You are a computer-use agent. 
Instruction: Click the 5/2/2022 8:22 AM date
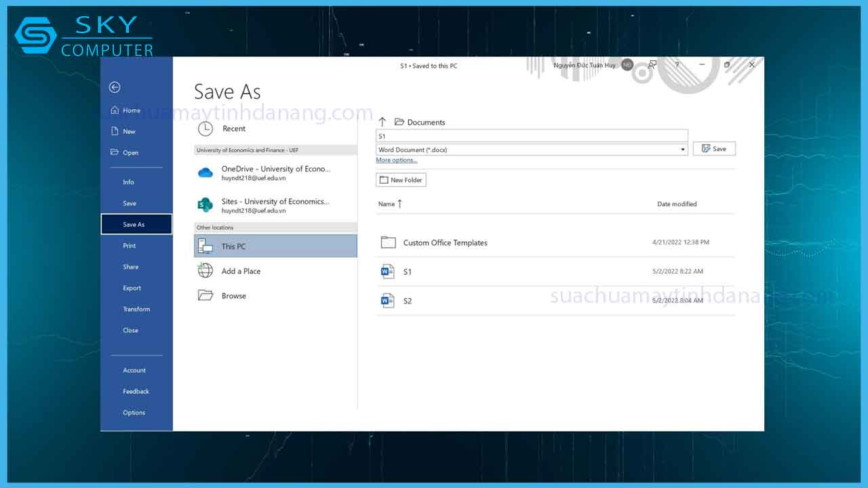tap(677, 271)
